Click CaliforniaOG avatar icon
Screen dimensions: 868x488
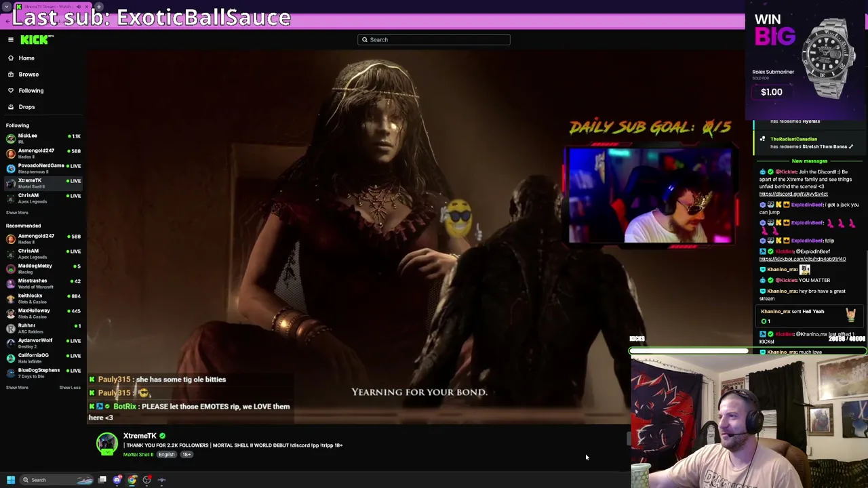(x=11, y=358)
